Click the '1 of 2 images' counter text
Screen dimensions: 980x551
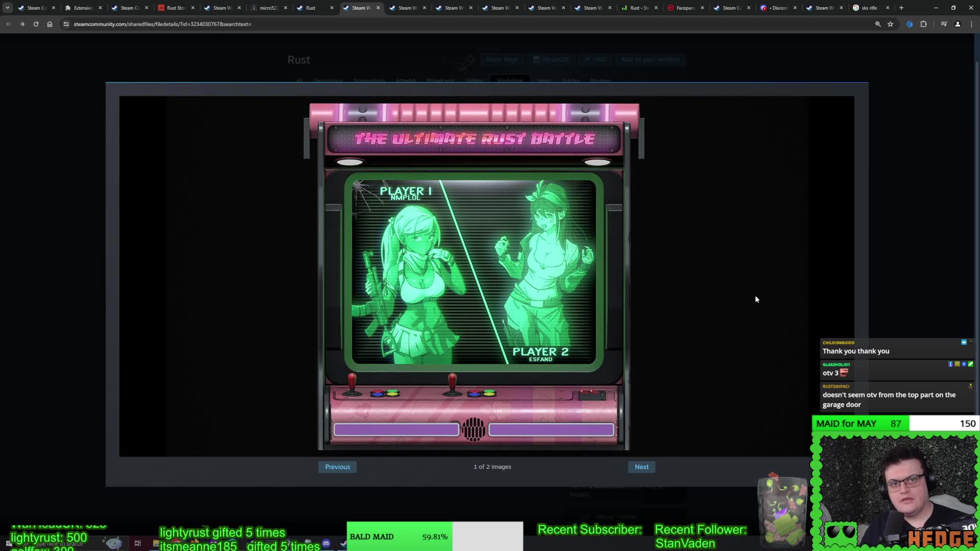492,467
